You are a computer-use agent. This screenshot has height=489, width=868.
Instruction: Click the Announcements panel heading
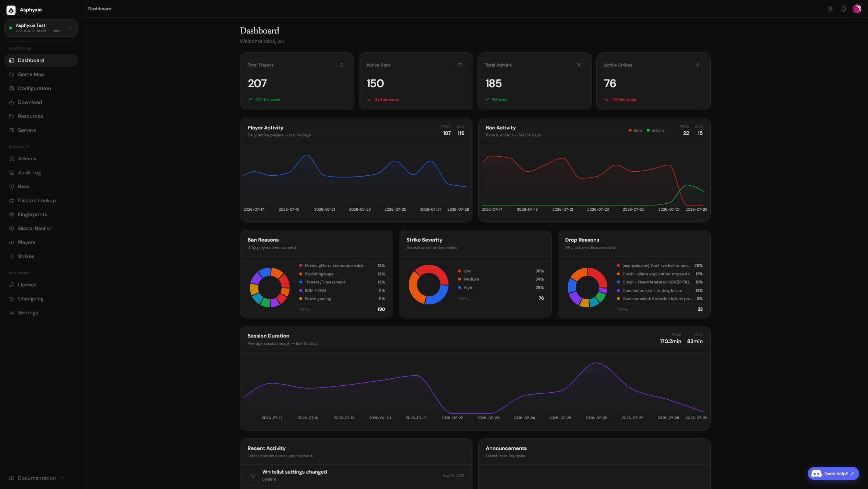(x=506, y=448)
